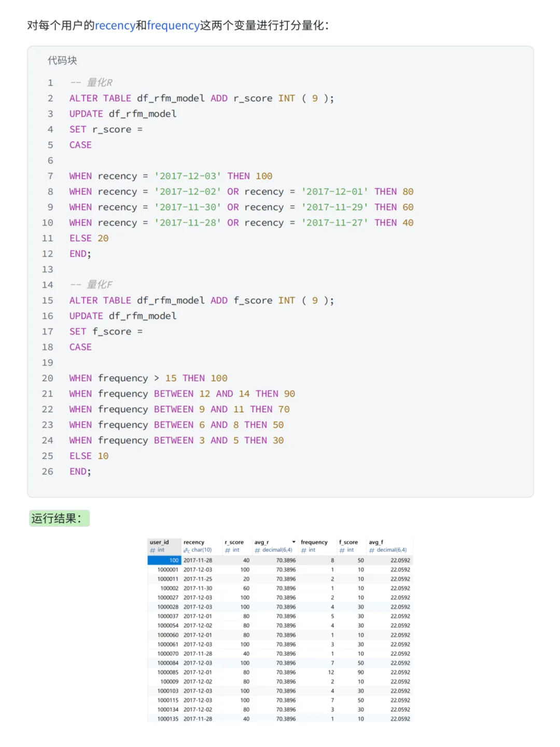Click the char type icon under recency

click(187, 550)
